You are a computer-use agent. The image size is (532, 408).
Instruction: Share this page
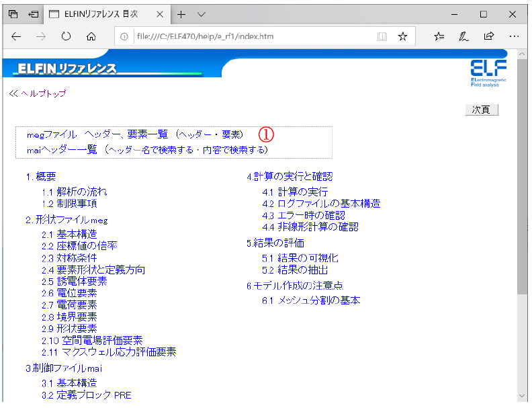point(489,36)
